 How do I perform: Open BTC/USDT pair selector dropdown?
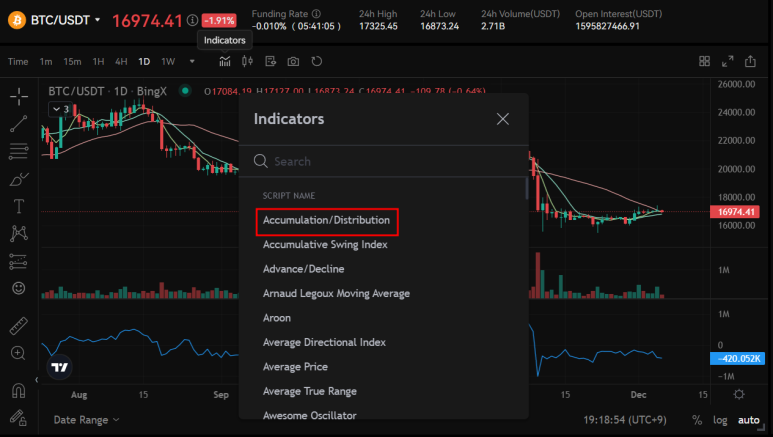point(66,20)
